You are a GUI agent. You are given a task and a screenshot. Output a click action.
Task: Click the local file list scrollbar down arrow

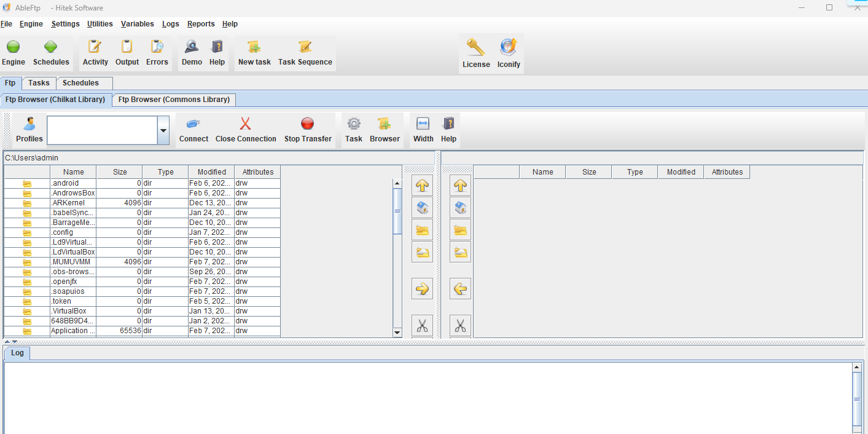(x=397, y=333)
